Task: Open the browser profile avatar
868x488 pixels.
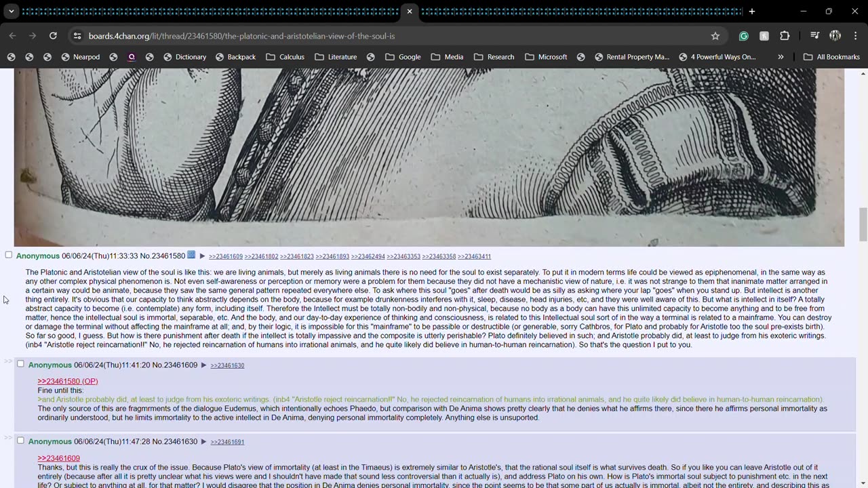Action: click(x=835, y=36)
